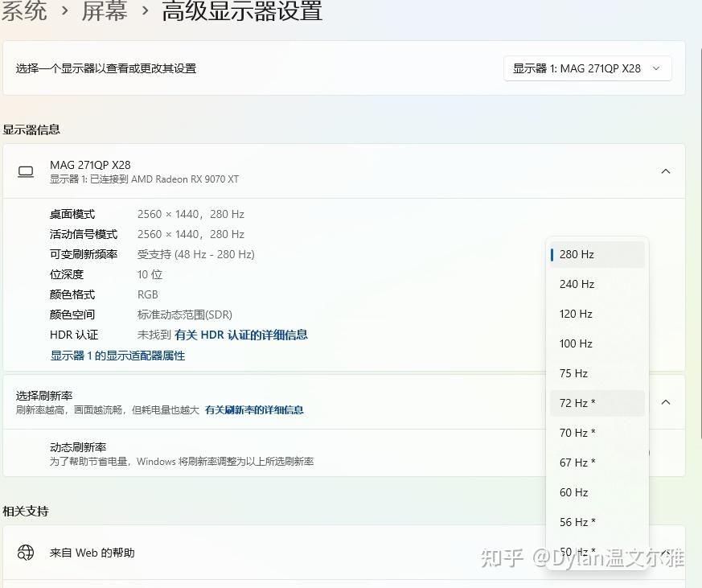702x588 pixels.
Task: Choose 60 Hz from the list
Action: [x=597, y=492]
